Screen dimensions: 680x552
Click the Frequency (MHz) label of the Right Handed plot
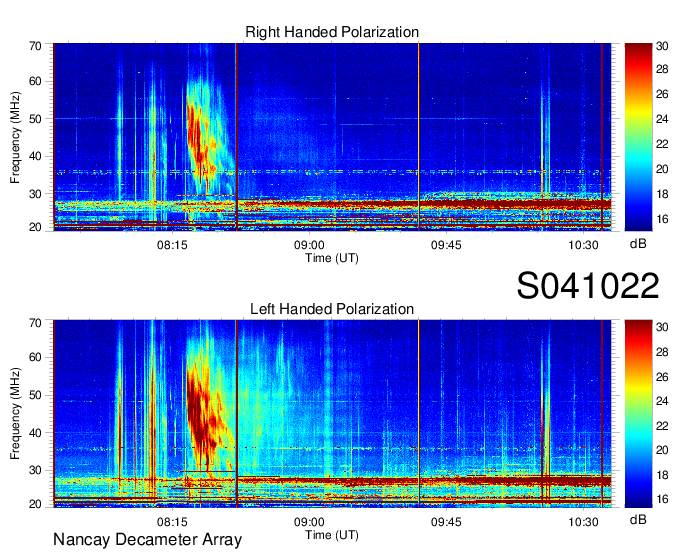[x=15, y=137]
